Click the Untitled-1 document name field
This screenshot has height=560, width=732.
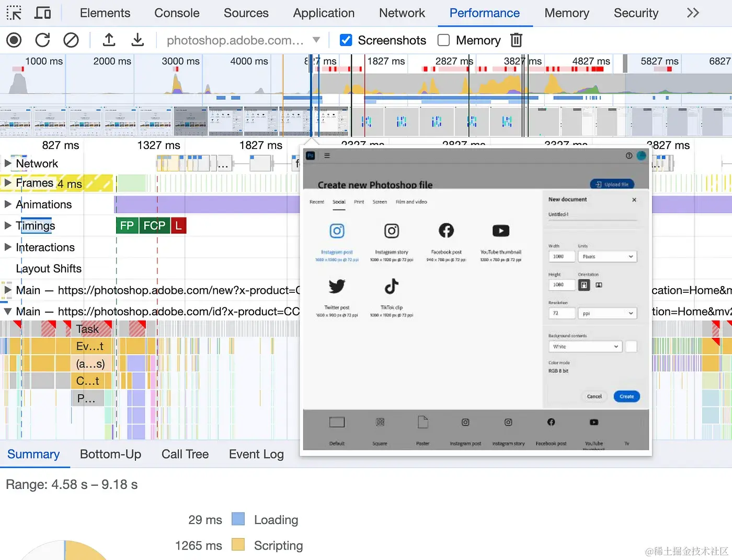pyautogui.click(x=592, y=215)
